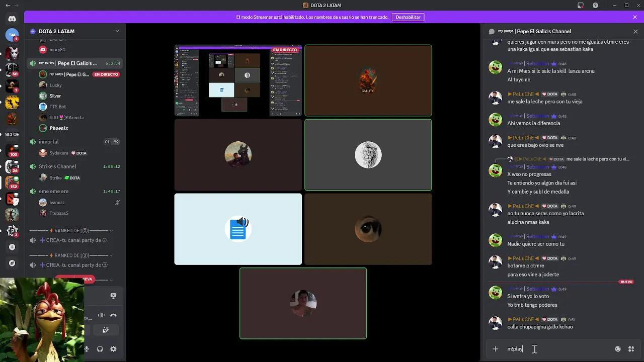Viewport: 644px width, 362px height.
Task: Click the replied message preview above X wso no progresas
Action: coord(569,159)
